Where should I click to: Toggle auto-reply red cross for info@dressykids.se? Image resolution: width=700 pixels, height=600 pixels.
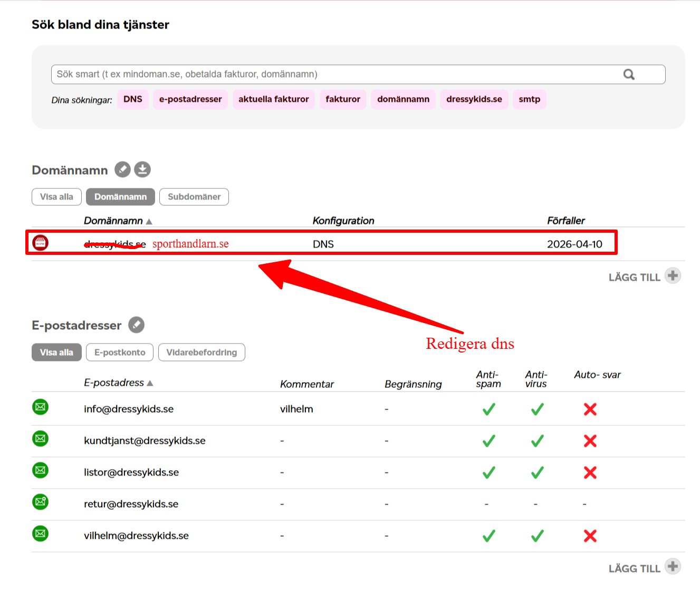click(590, 409)
